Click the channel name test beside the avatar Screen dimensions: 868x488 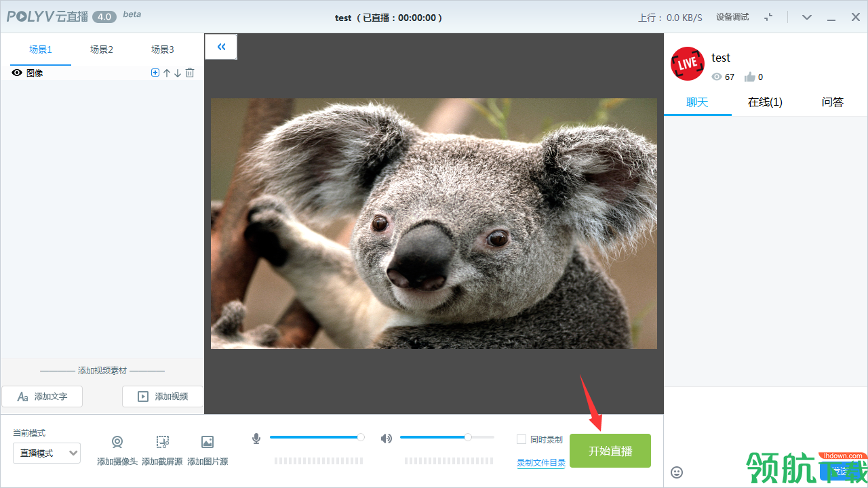coord(721,58)
